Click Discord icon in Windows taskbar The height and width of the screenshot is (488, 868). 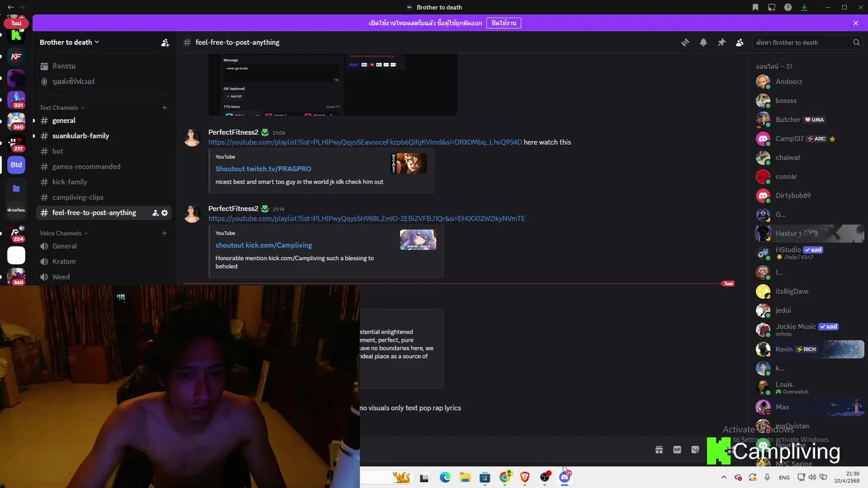pyautogui.click(x=564, y=477)
